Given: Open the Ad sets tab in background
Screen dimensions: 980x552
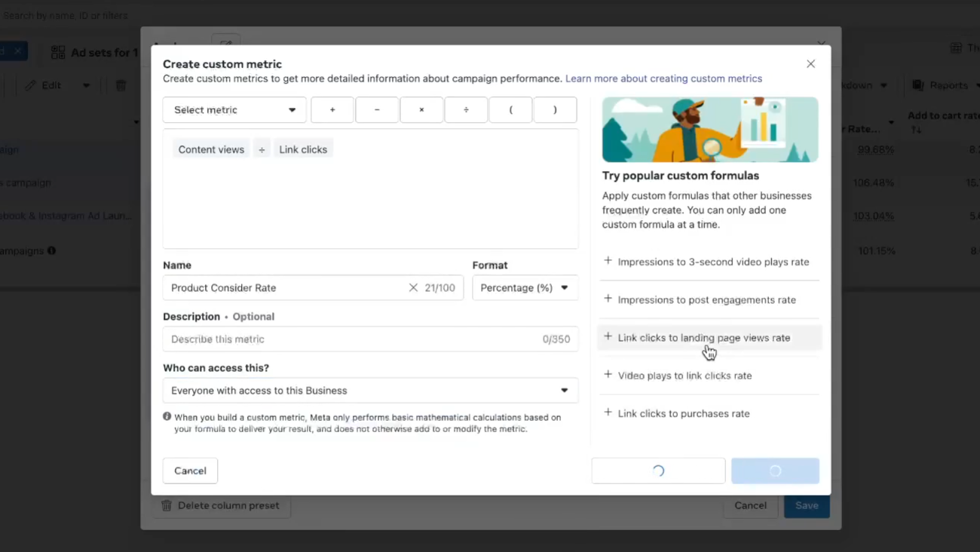Looking at the screenshot, I should 94,52.
